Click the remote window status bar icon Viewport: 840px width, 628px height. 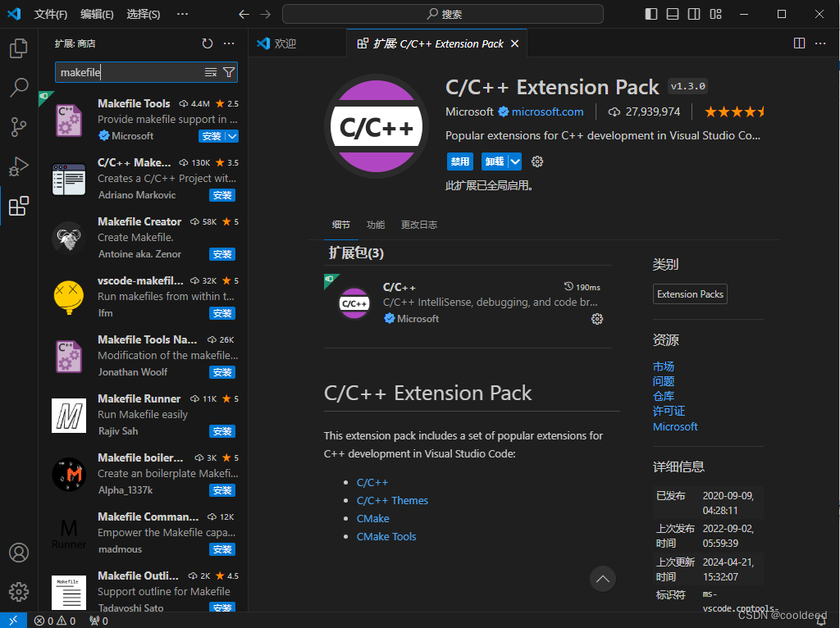click(13, 620)
